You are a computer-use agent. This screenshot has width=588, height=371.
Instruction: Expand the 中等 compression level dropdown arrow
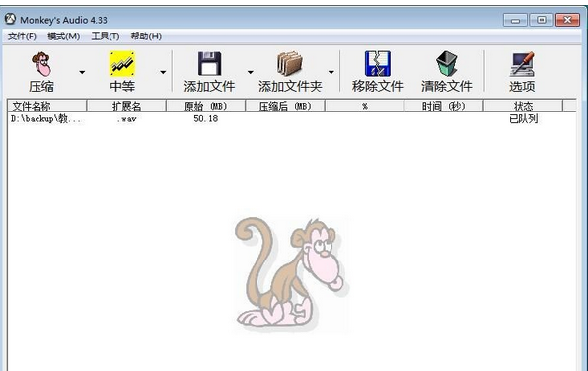coord(163,72)
